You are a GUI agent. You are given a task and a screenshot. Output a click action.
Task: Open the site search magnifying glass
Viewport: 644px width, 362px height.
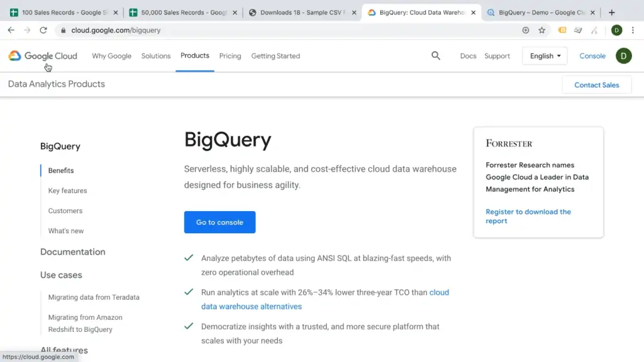(436, 56)
